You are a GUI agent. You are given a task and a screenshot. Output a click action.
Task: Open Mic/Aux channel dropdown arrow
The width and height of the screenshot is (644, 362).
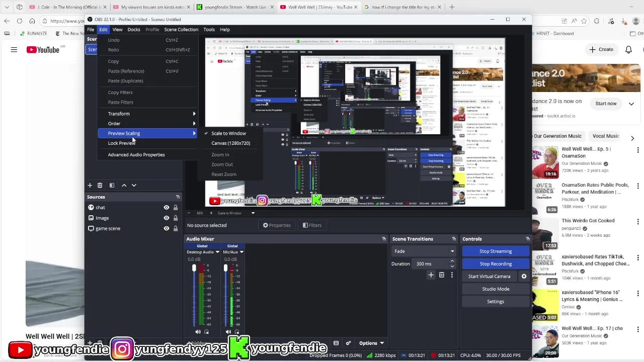[x=242, y=252]
